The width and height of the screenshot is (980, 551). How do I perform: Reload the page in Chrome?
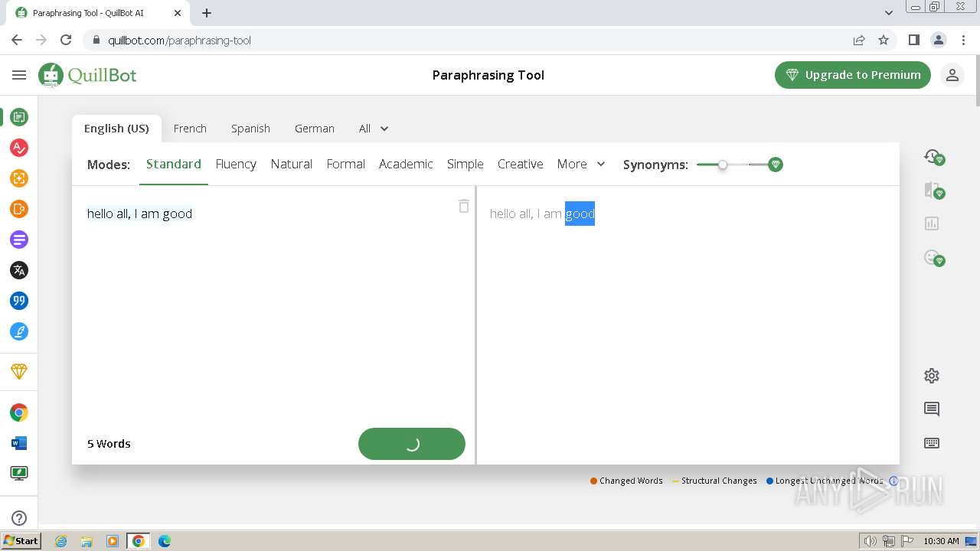click(66, 41)
